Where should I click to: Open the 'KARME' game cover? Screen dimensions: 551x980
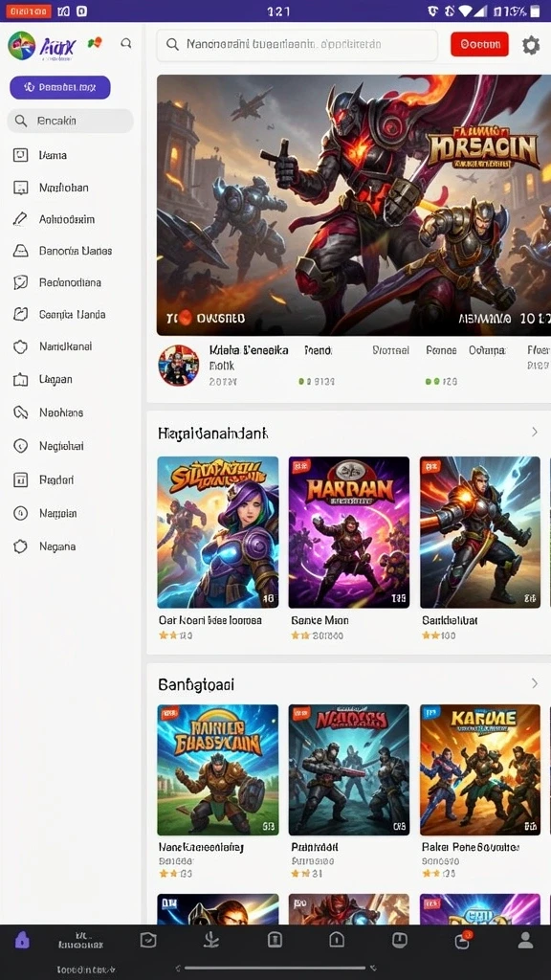tap(480, 769)
